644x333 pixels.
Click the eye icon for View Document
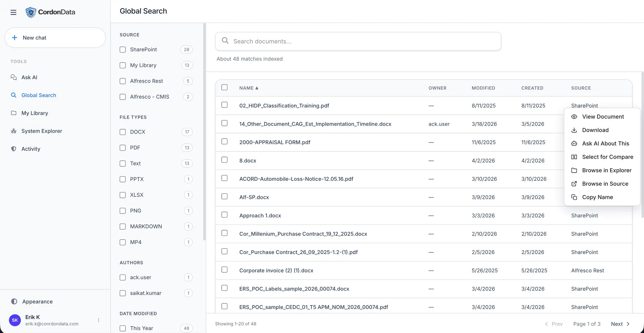click(574, 117)
